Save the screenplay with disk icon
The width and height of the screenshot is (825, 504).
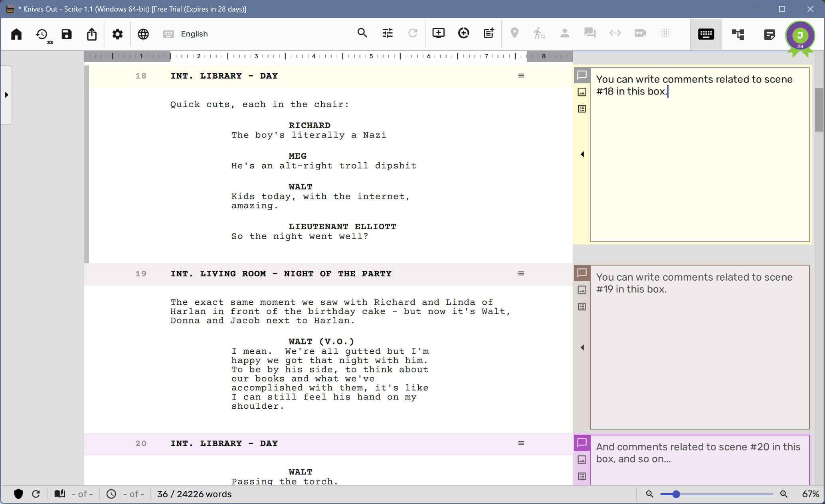point(67,34)
